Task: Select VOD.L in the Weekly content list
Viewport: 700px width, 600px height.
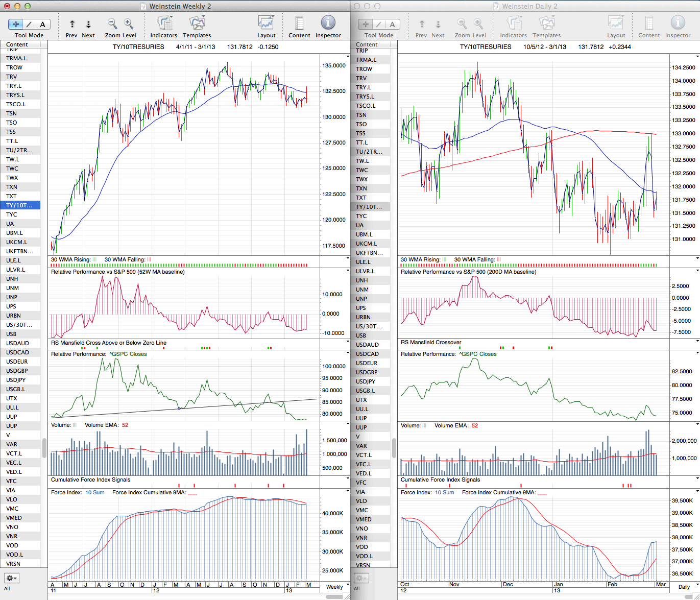Action: [x=14, y=555]
